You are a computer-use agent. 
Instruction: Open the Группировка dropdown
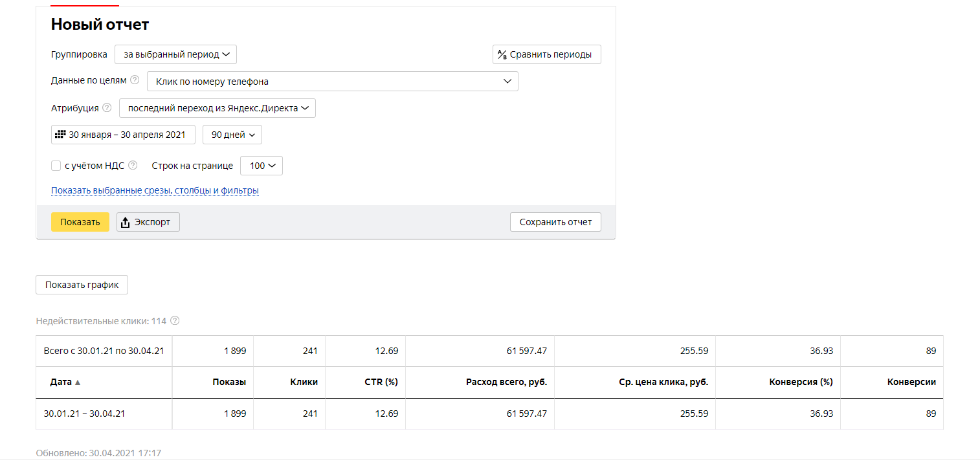click(175, 54)
